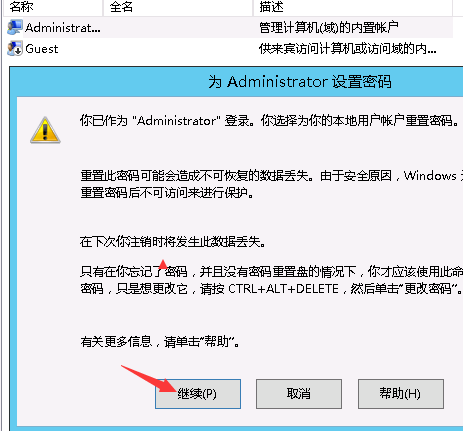The width and height of the screenshot is (463, 431).
Task: Click Administrator's description 管理计算机(域)的内置帐户
Action: tap(329, 27)
